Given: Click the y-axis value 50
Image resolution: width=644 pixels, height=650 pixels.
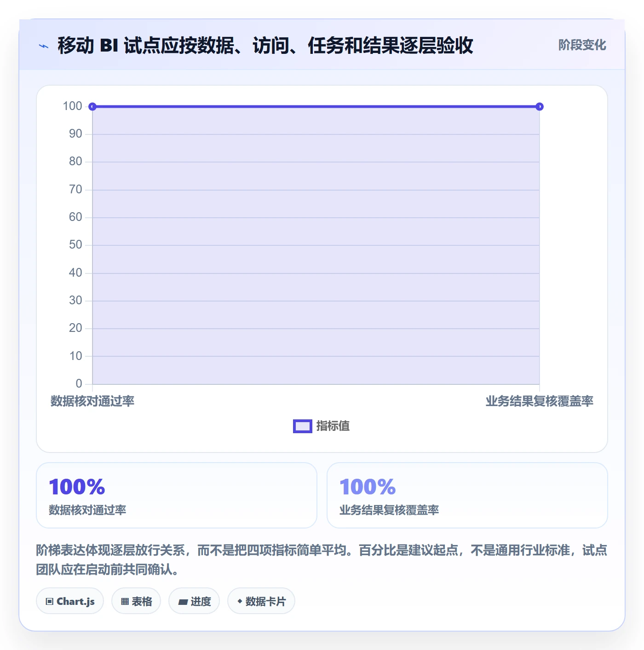Looking at the screenshot, I should pos(75,245).
